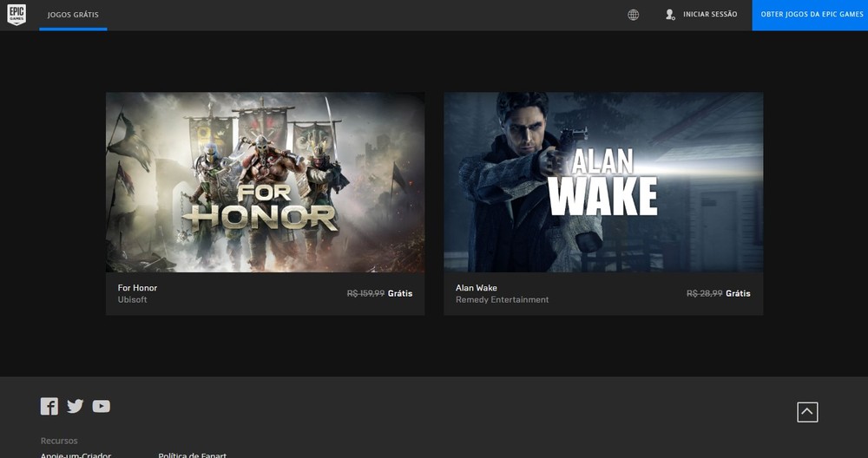Select the Jogos Grátis tab
The image size is (868, 458).
point(73,15)
